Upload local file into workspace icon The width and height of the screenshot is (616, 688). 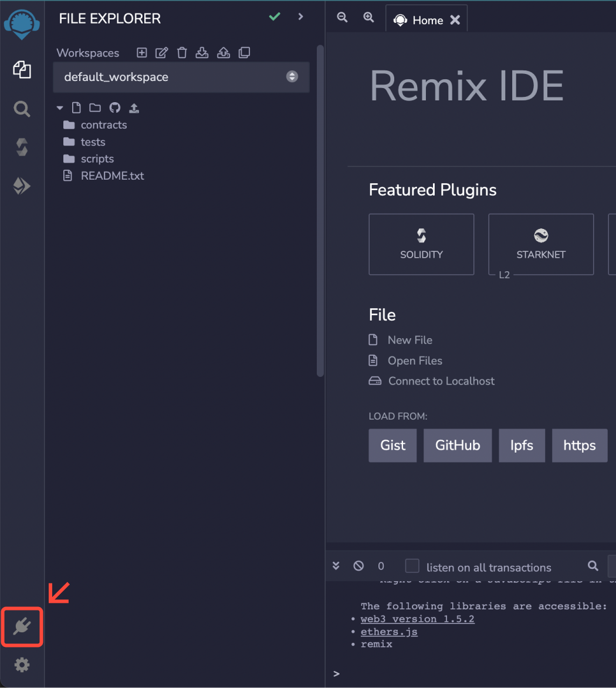(x=134, y=108)
